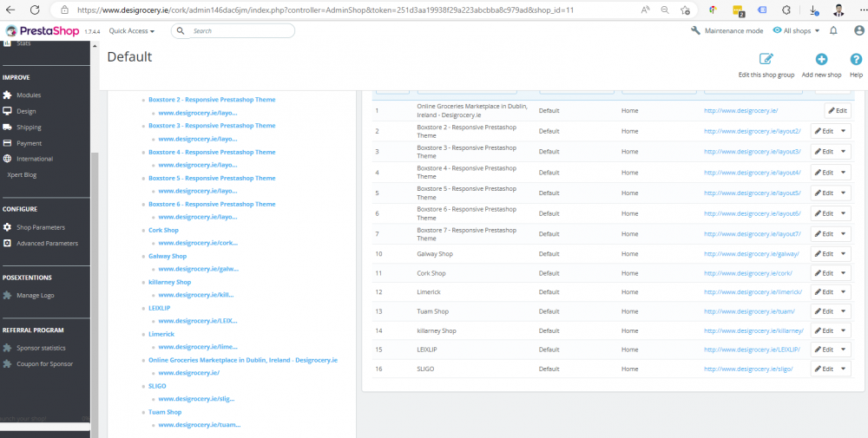
Task: Click Edit button for Desigrocery.ie shop row
Action: click(x=838, y=111)
